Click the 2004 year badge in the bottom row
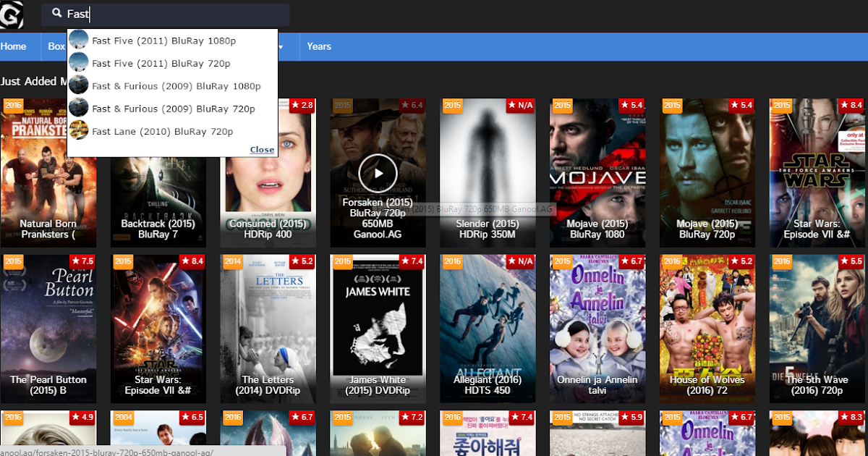This screenshot has width=868, height=456. coord(123,418)
